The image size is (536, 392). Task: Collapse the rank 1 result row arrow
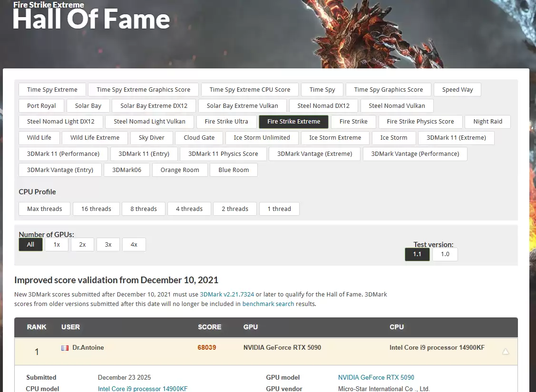(x=506, y=352)
